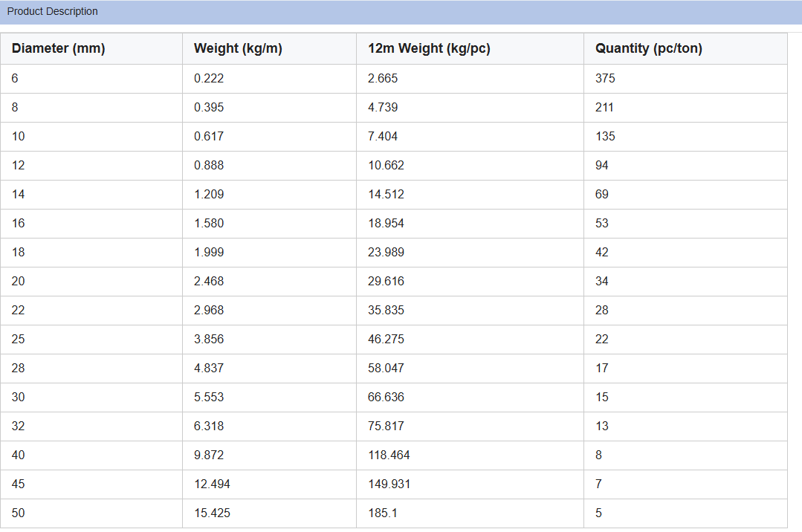Image resolution: width=802 pixels, height=532 pixels.
Task: Click the Diameter (mm) column header
Action: tap(58, 49)
